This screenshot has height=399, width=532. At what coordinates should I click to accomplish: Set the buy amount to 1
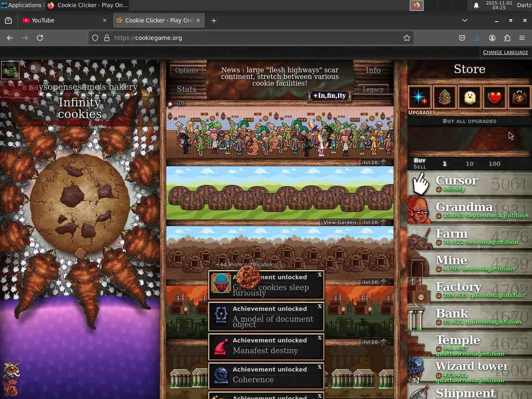[445, 164]
